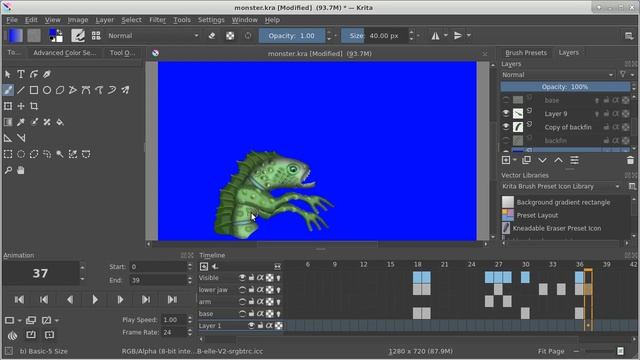Select the Text tool in toolbox

[21, 74]
